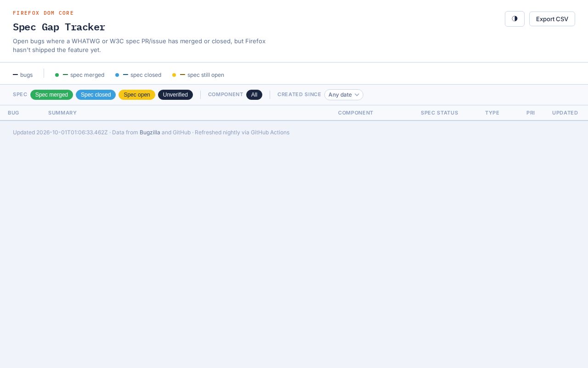The height and width of the screenshot is (368, 588).
Task: Open the Bugzilla link in footer
Action: click(x=150, y=132)
